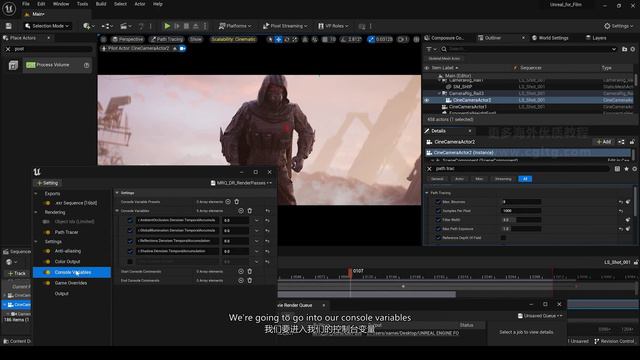Screen dimensions: 640x360
Task: Click the + Setting button
Action: 48,183
